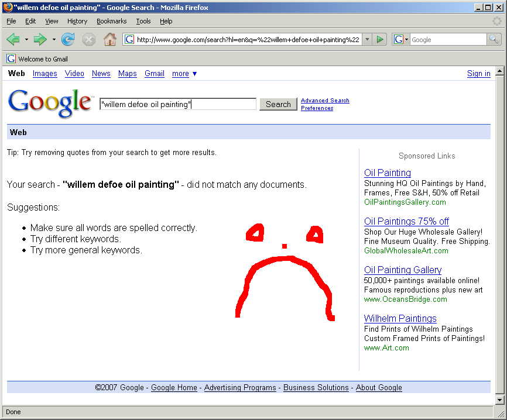Minimize the Firefox window
Screen dimensions: 507x420
(478, 7)
